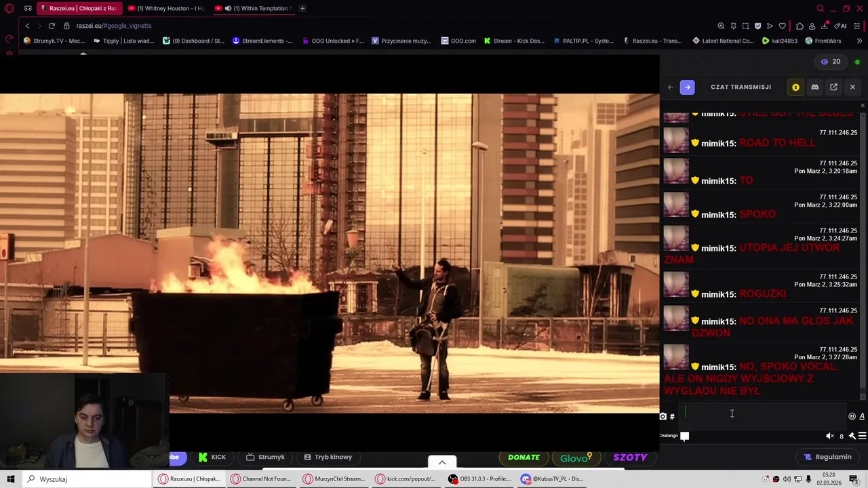Open a new browser tab
The width and height of the screenshot is (868, 488).
pos(302,8)
